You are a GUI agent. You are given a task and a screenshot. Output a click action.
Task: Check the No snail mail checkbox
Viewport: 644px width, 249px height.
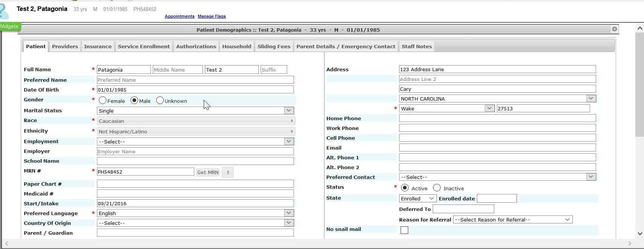pyautogui.click(x=404, y=230)
